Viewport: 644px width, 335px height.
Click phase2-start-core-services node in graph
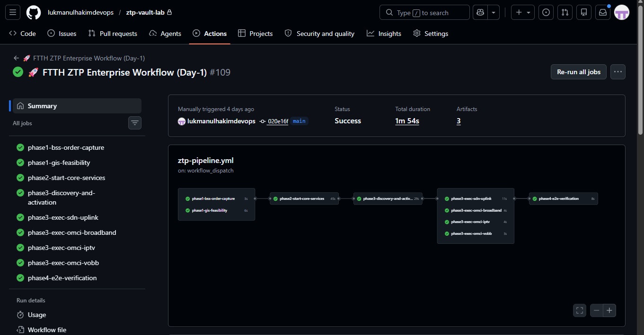pyautogui.click(x=304, y=198)
